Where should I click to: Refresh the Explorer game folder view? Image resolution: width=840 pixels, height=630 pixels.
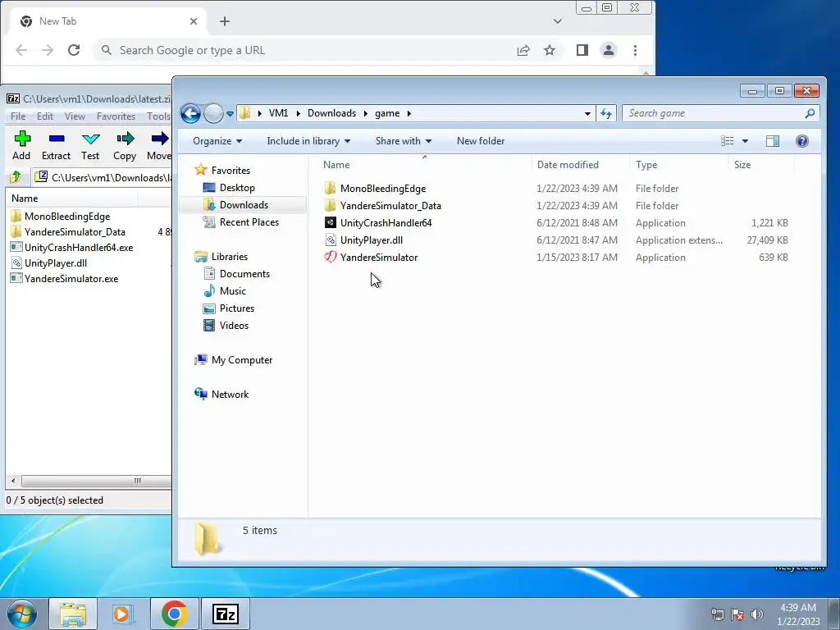[x=606, y=113]
